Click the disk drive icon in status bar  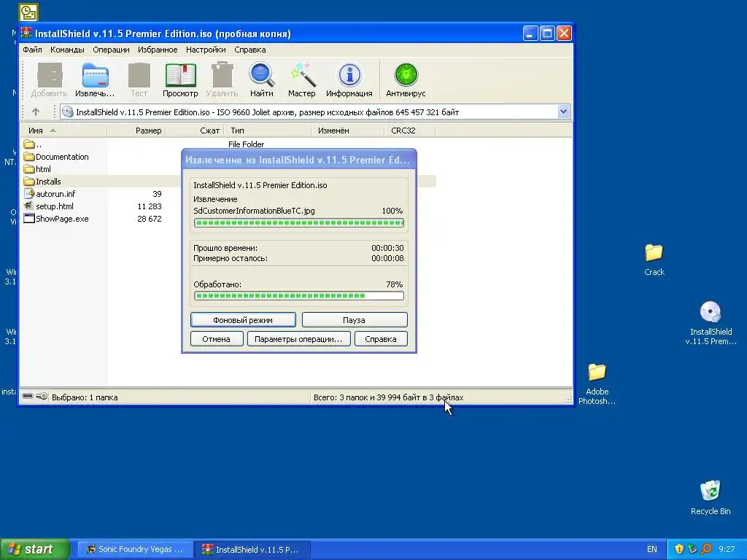(28, 396)
